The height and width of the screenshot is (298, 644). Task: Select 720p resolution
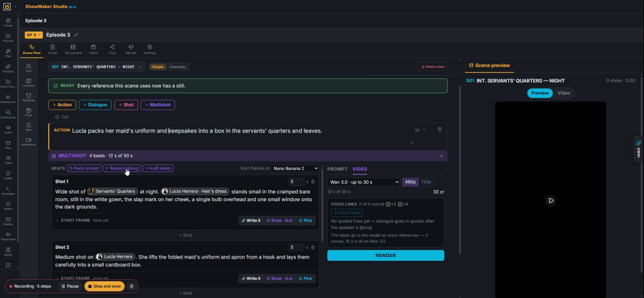[x=426, y=182]
